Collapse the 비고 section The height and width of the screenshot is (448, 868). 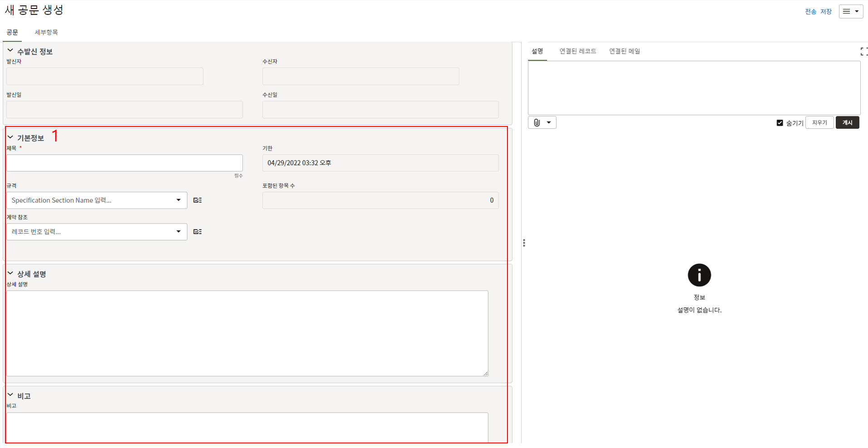pyautogui.click(x=10, y=395)
